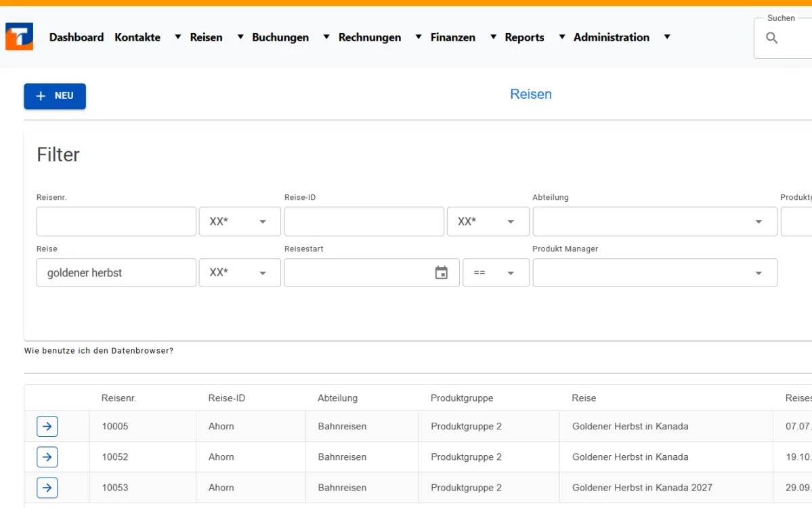Click the Reise-ID filter input field
Image resolution: width=812 pixels, height=508 pixels.
364,221
